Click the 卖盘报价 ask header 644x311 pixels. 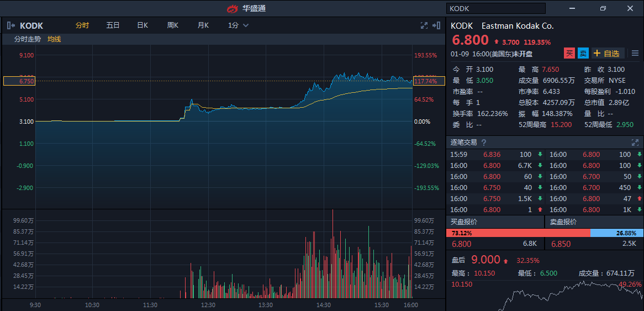click(563, 222)
